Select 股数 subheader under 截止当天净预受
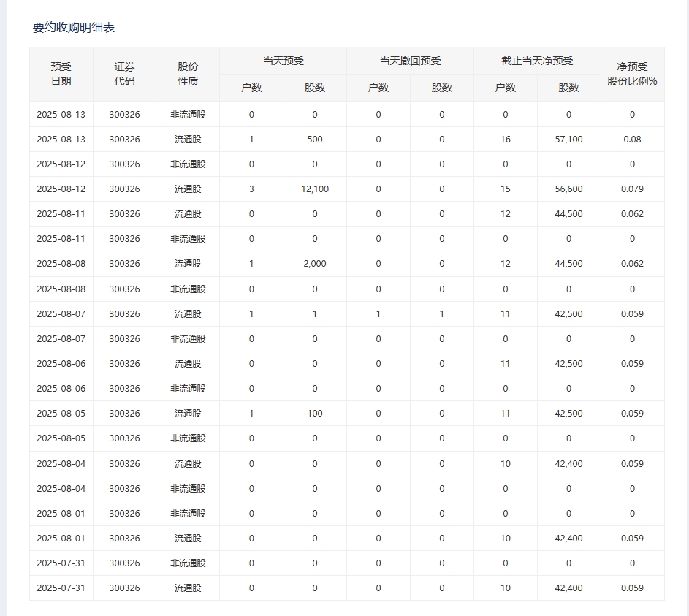 [568, 88]
